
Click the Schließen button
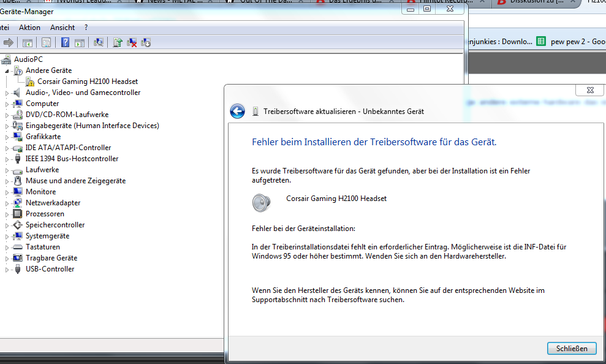[572, 348]
